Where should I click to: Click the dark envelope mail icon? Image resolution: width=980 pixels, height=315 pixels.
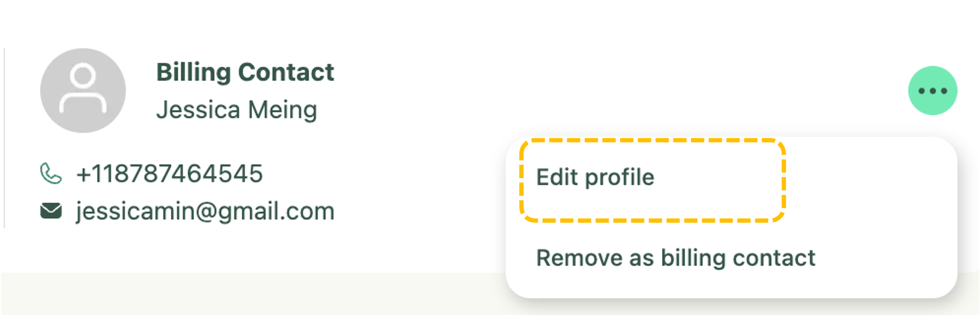pyautogui.click(x=51, y=211)
